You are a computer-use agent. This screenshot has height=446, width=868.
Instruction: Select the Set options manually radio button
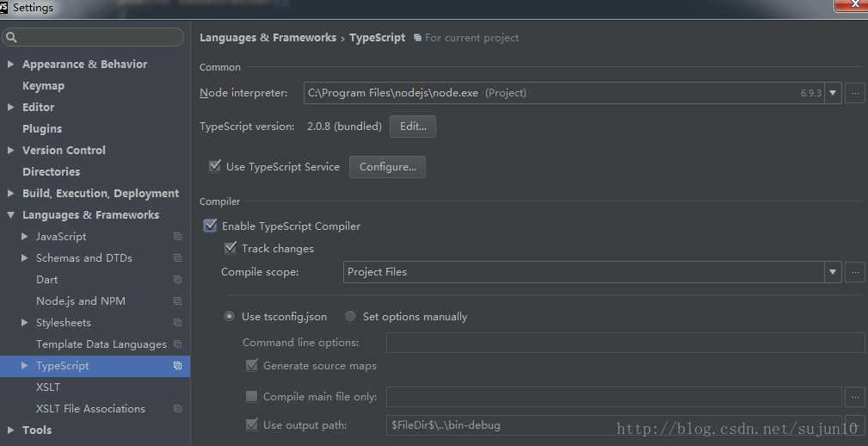pyautogui.click(x=350, y=316)
